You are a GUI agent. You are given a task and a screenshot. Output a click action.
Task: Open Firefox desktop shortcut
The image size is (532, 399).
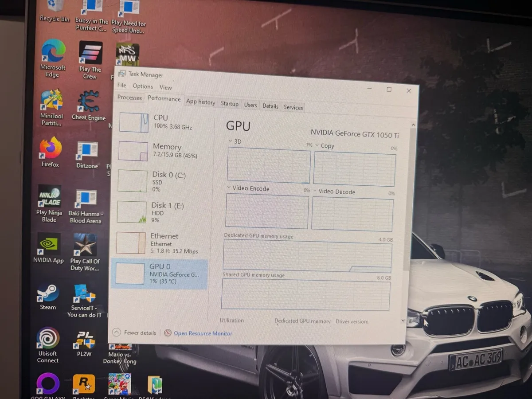pos(50,152)
